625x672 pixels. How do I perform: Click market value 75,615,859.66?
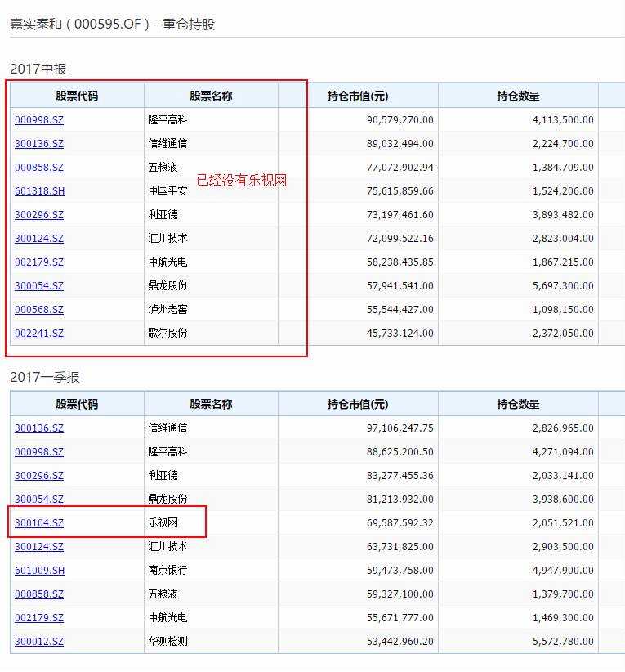(400, 190)
